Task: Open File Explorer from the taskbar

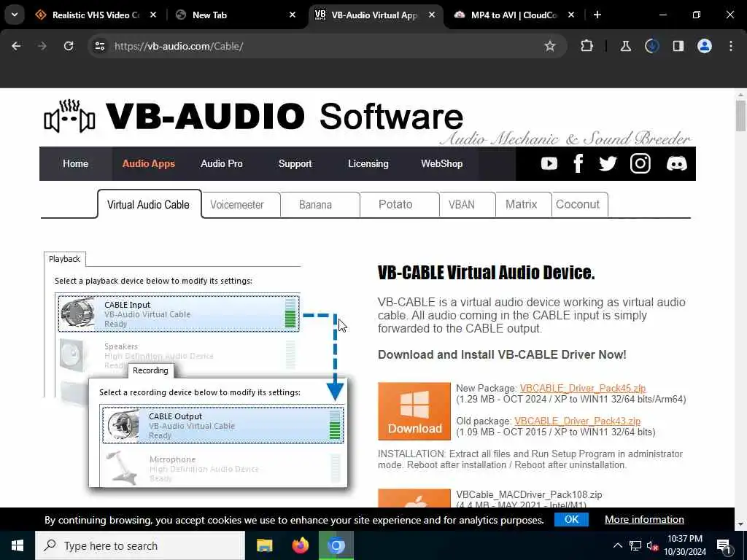Action: click(x=264, y=545)
